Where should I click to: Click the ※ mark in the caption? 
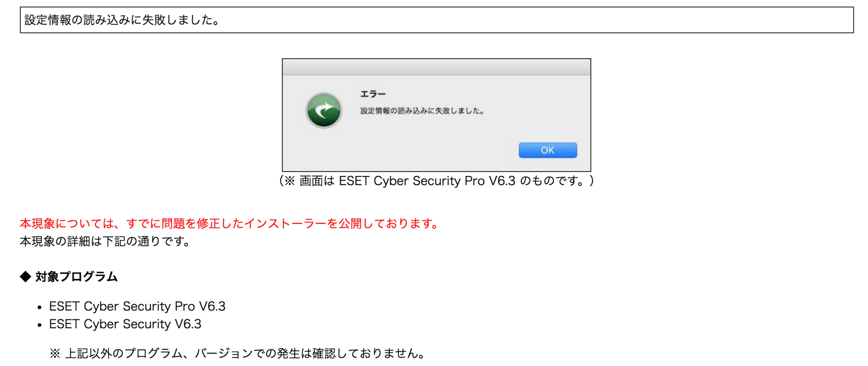290,181
